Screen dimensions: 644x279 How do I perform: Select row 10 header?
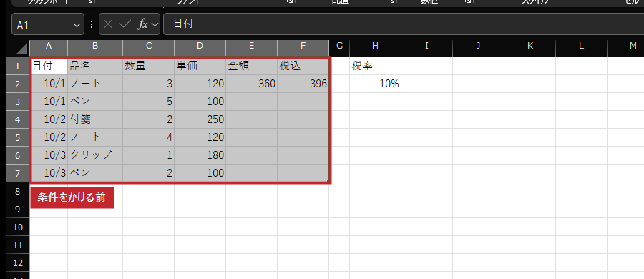click(x=18, y=227)
